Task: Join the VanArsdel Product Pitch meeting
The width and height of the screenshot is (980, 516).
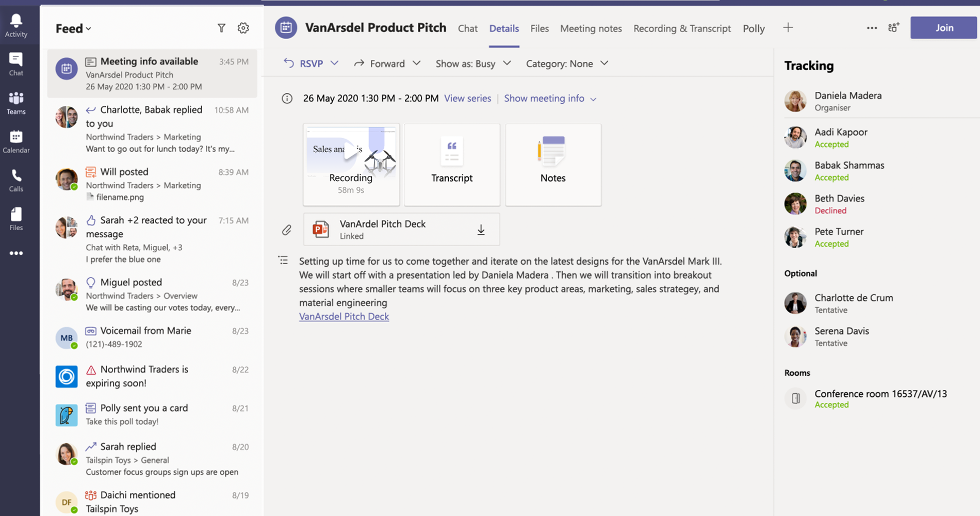Action: tap(943, 28)
